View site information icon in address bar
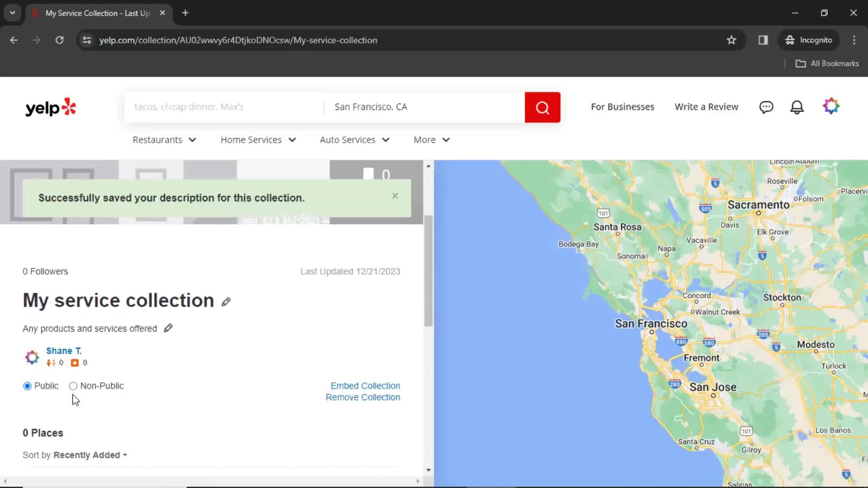This screenshot has width=868, height=488. (87, 40)
